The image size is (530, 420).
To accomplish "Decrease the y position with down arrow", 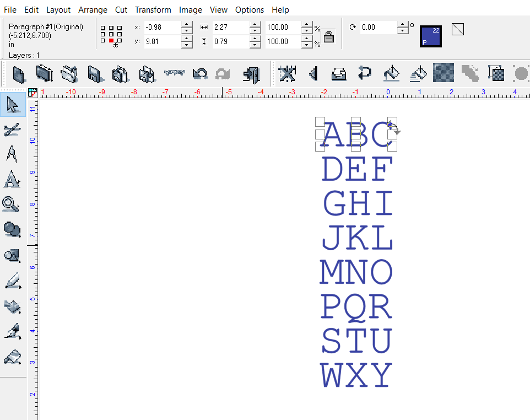I will coord(187,45).
